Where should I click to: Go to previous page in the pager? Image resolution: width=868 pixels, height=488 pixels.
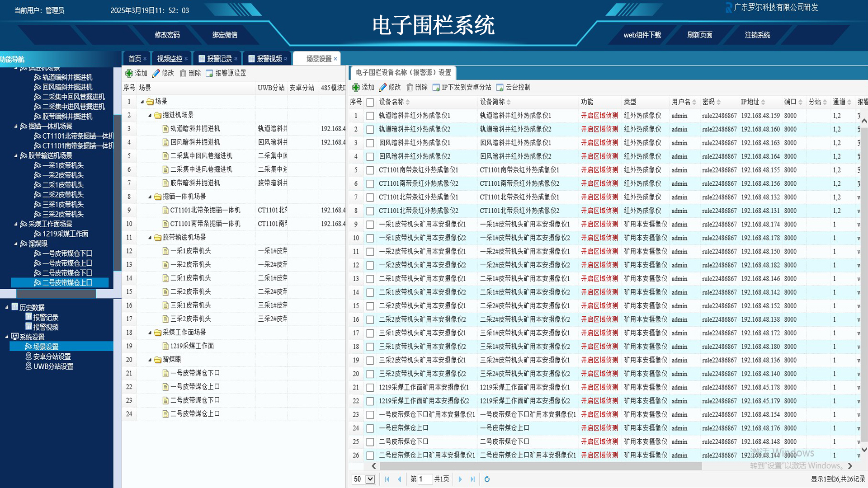(400, 479)
